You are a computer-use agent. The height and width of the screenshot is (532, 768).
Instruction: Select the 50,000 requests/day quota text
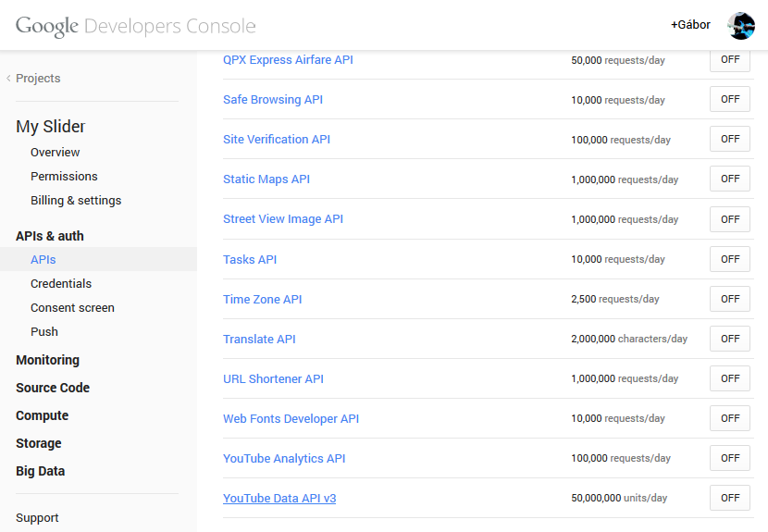617,60
